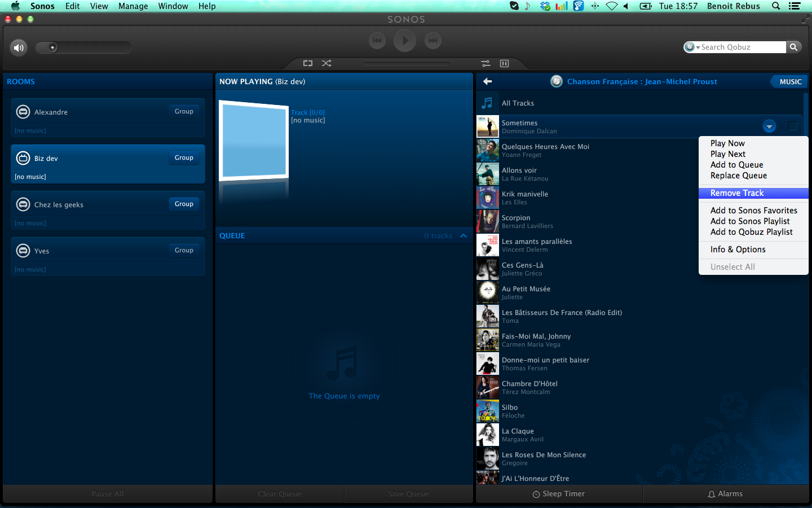Click Allons voir album thumbnail
812x508 pixels.
click(x=488, y=174)
